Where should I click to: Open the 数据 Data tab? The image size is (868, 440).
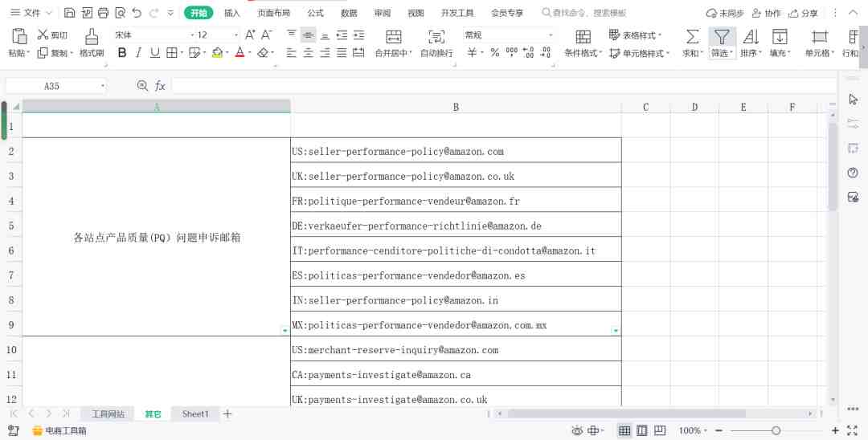(349, 13)
